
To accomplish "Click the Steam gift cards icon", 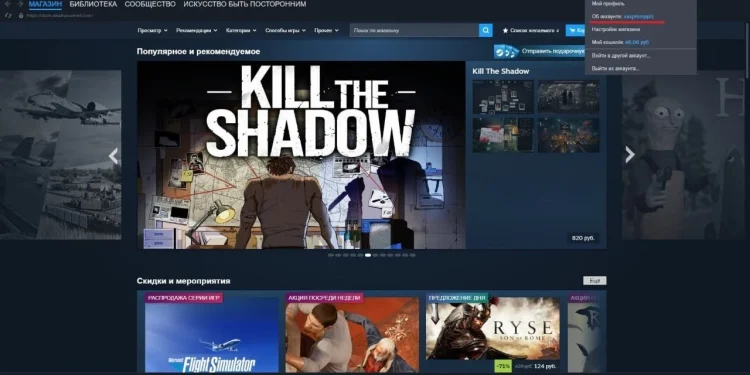I will point(506,51).
